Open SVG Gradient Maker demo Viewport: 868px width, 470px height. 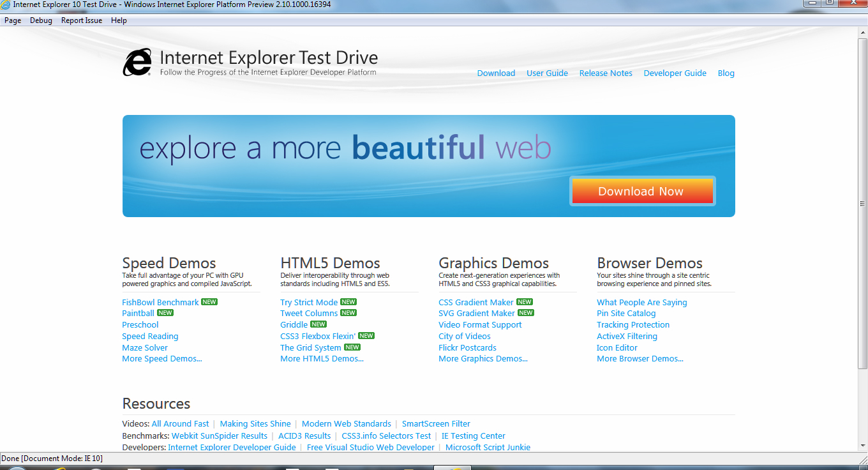click(477, 314)
